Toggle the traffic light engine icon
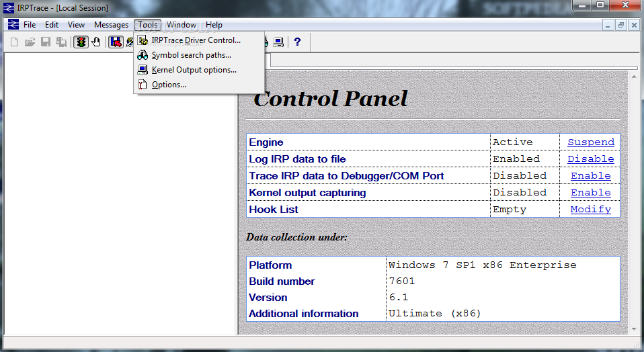644x352 pixels. (81, 42)
